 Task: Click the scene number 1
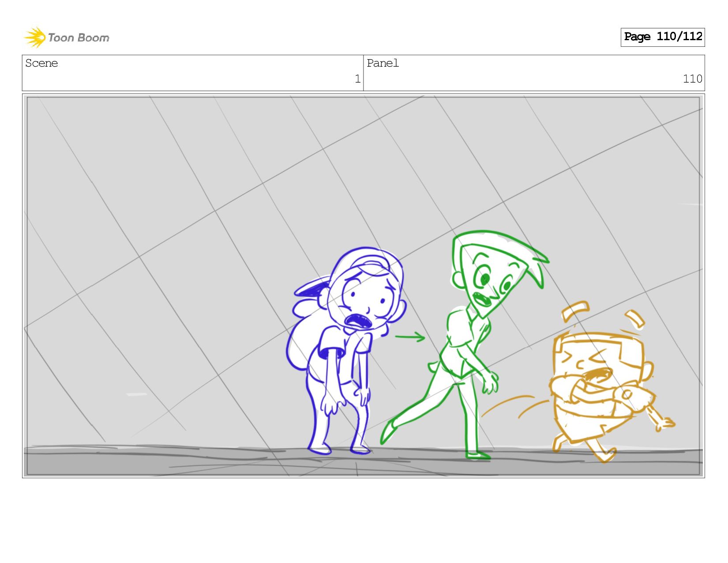357,79
